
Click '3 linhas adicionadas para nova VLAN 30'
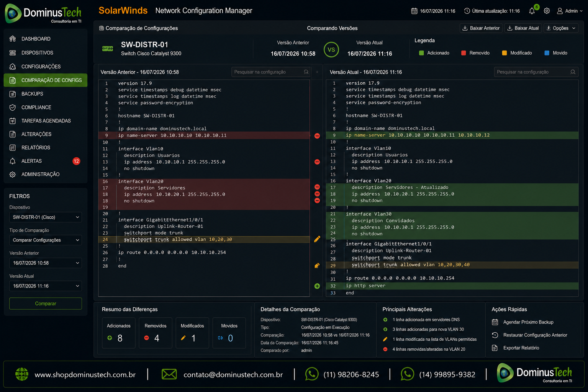[x=428, y=329]
